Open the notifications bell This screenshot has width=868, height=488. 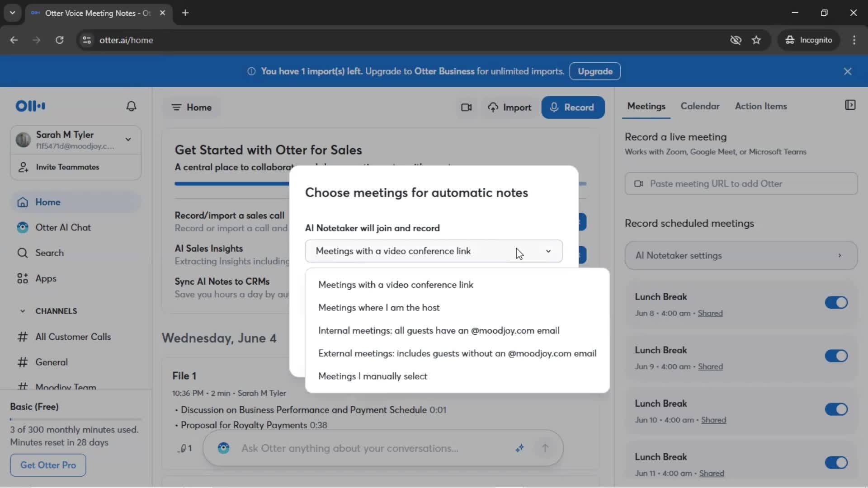pos(131,106)
